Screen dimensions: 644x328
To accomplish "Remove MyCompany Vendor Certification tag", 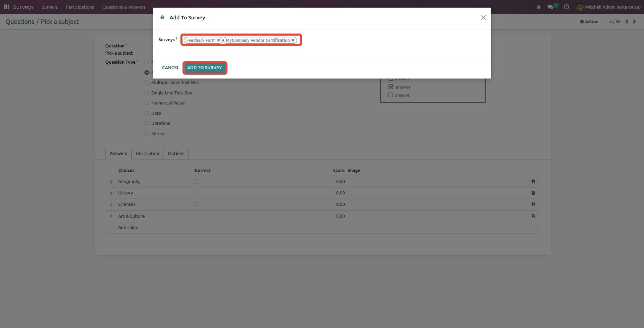I will click(293, 40).
